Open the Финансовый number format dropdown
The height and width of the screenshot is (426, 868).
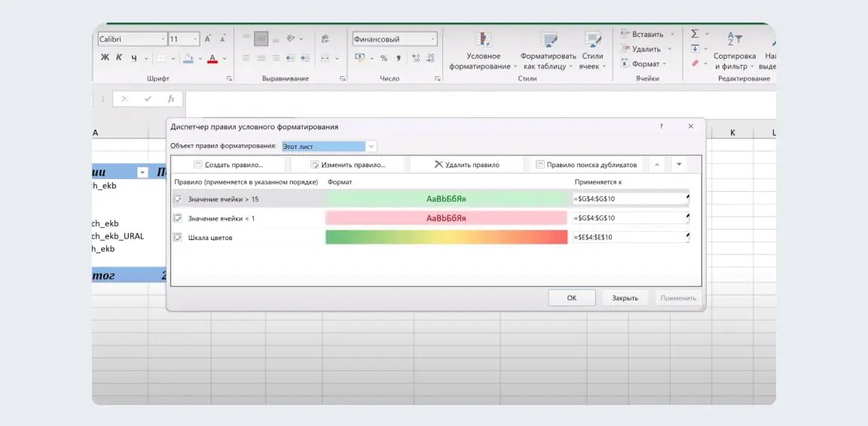tap(432, 39)
